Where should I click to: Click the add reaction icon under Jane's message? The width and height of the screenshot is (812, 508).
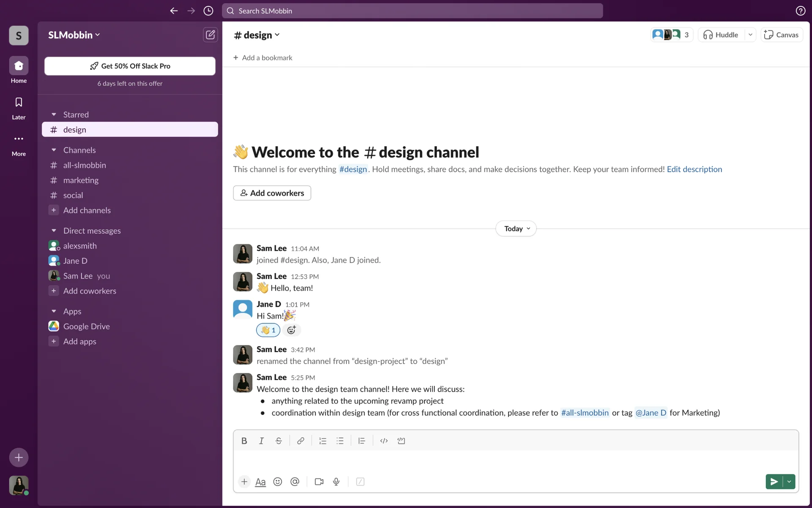[291, 330]
